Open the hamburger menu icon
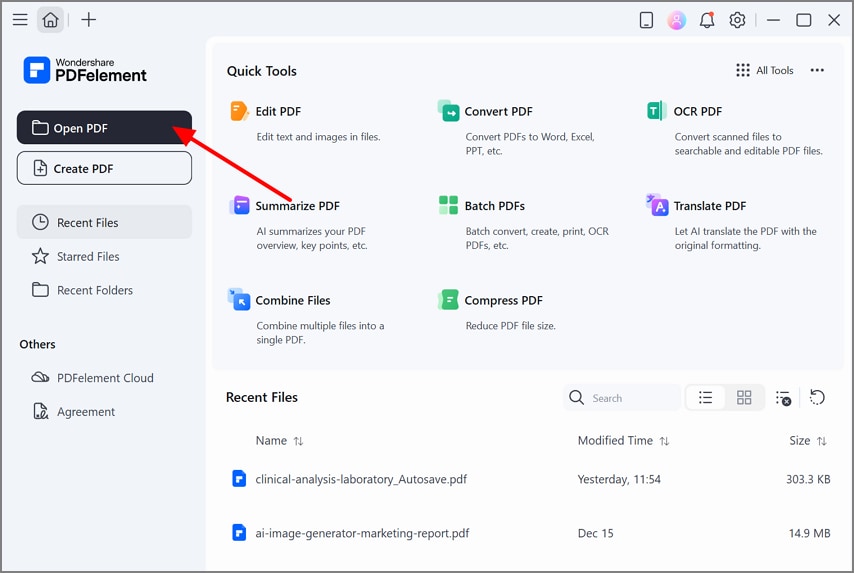The width and height of the screenshot is (854, 573). [19, 20]
